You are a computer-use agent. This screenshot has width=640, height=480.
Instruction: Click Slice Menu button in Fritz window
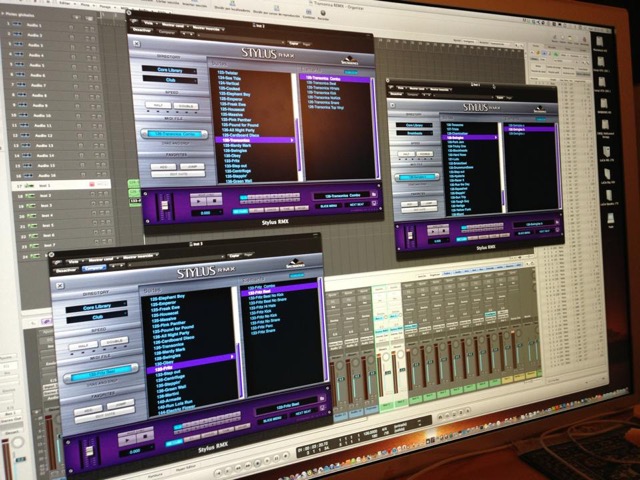click(272, 419)
